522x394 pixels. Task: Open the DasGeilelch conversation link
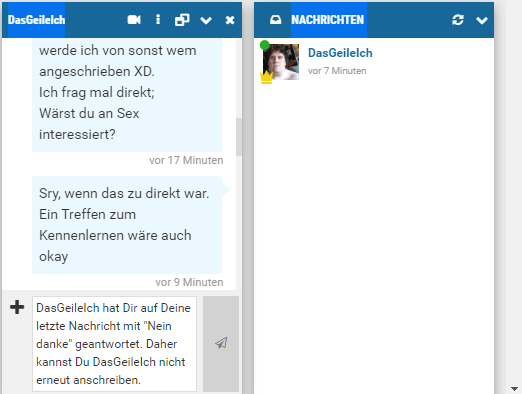(340, 53)
